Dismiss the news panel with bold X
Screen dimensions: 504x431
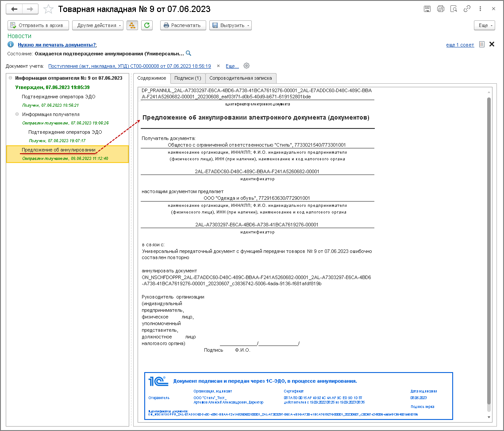[x=492, y=44]
